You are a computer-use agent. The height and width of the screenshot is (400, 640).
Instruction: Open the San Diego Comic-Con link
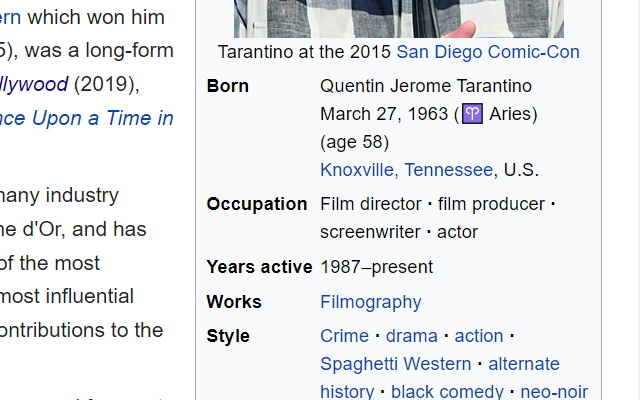click(x=488, y=52)
